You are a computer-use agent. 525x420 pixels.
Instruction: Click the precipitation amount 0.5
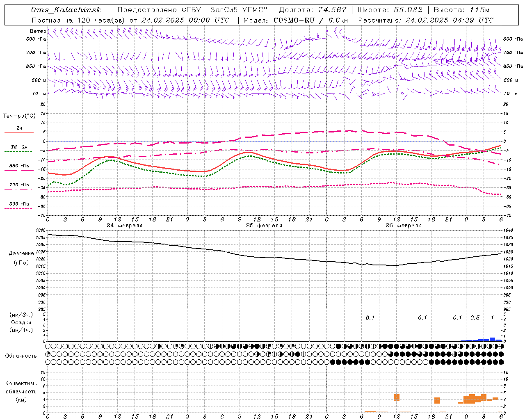coord(475,317)
